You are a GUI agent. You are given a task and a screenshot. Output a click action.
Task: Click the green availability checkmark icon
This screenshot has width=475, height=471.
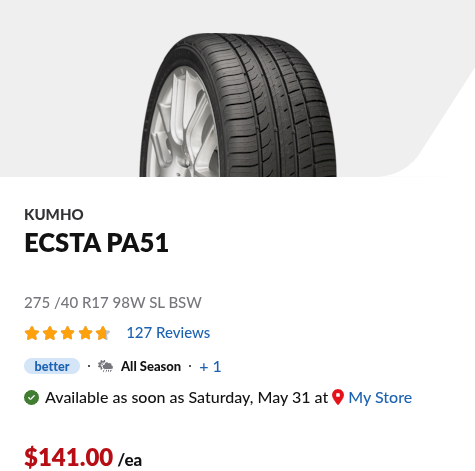point(32,398)
